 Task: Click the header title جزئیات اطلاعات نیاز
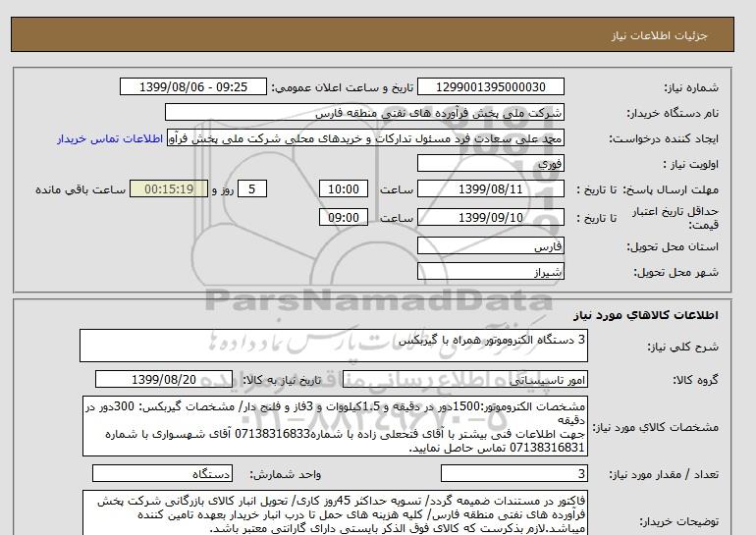pos(659,35)
